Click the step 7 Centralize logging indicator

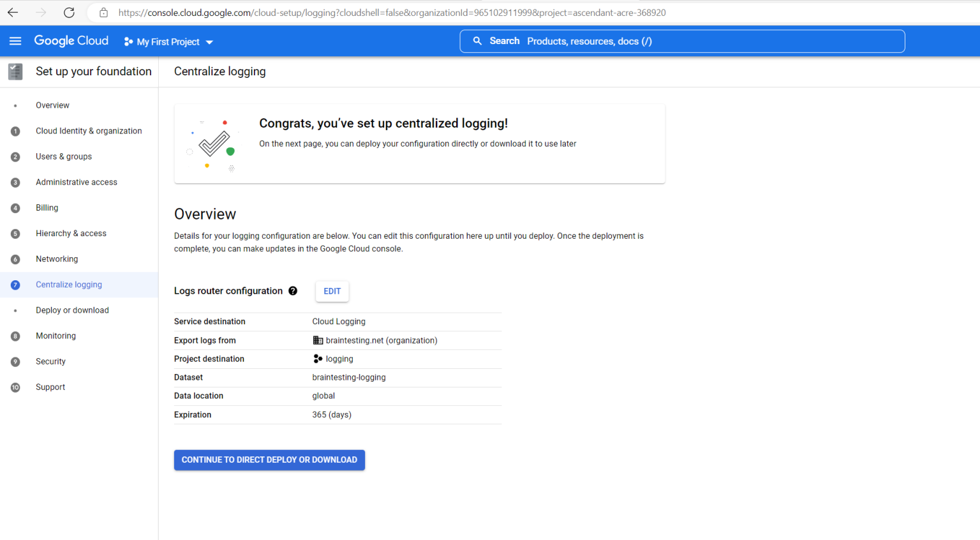pos(15,285)
